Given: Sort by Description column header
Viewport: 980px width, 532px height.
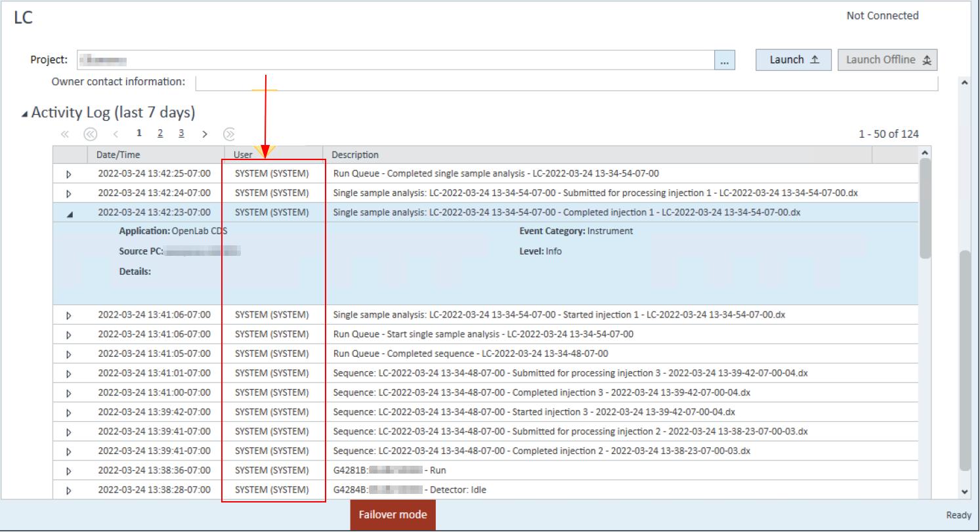Looking at the screenshot, I should coord(597,155).
